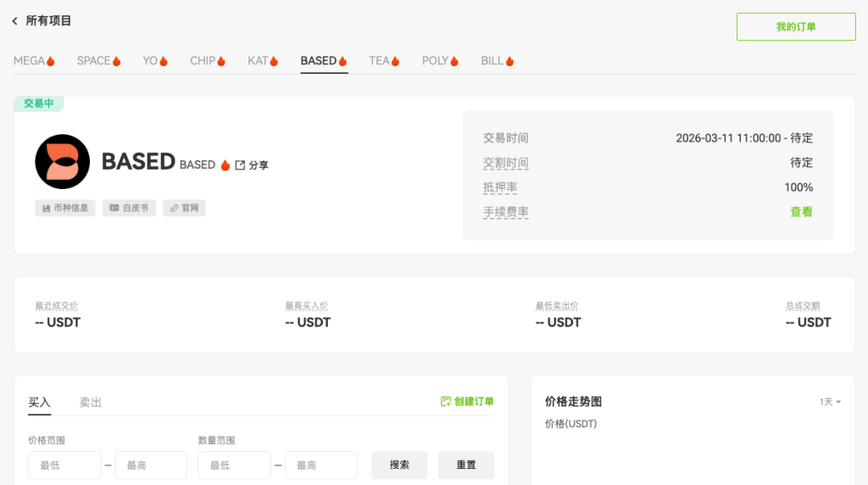Switch to the SPACE tab
Screen dimensions: 868x485
pos(98,61)
